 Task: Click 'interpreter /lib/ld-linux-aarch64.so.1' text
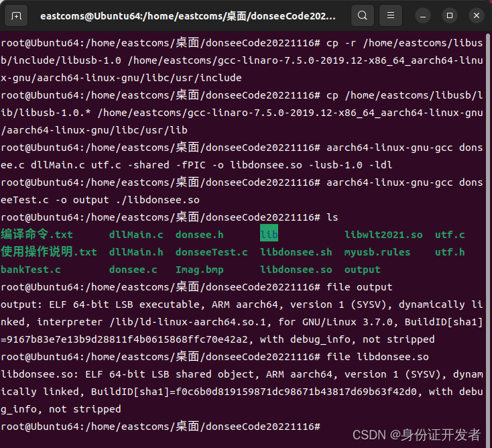click(x=151, y=322)
